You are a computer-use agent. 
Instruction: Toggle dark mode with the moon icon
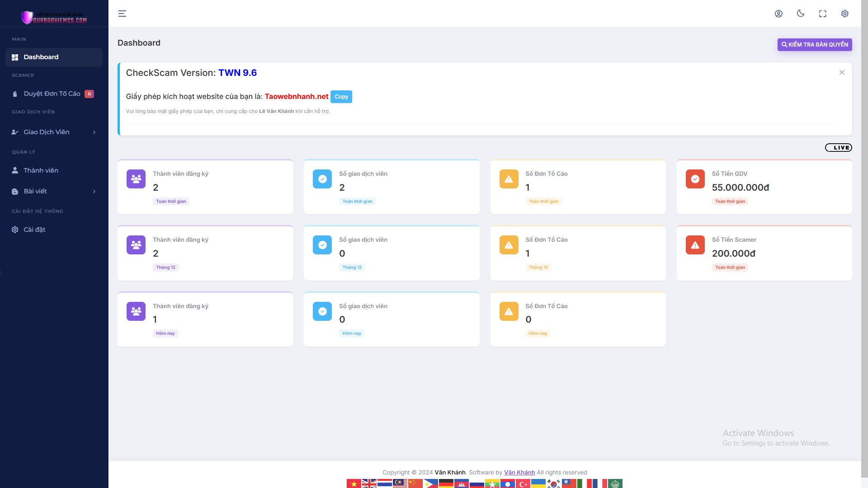tap(801, 14)
